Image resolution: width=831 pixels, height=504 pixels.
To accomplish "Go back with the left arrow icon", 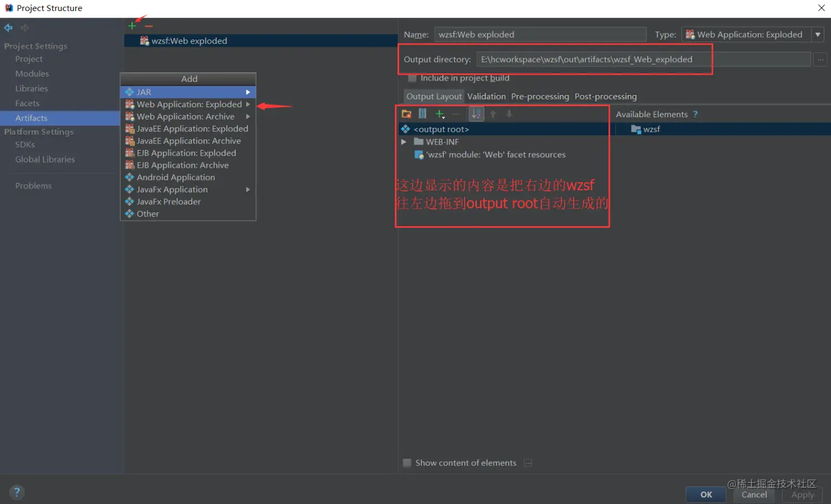I will tap(8, 28).
